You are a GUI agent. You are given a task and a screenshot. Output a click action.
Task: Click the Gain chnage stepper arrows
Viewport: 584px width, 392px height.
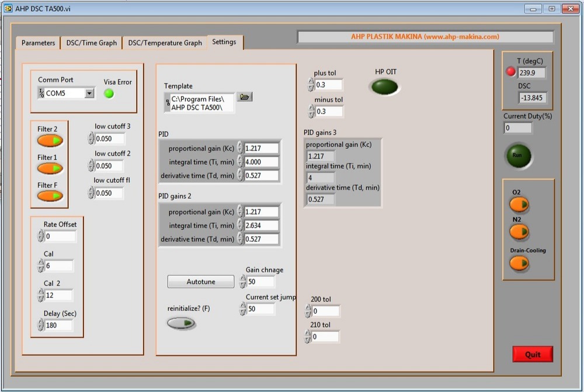(243, 282)
